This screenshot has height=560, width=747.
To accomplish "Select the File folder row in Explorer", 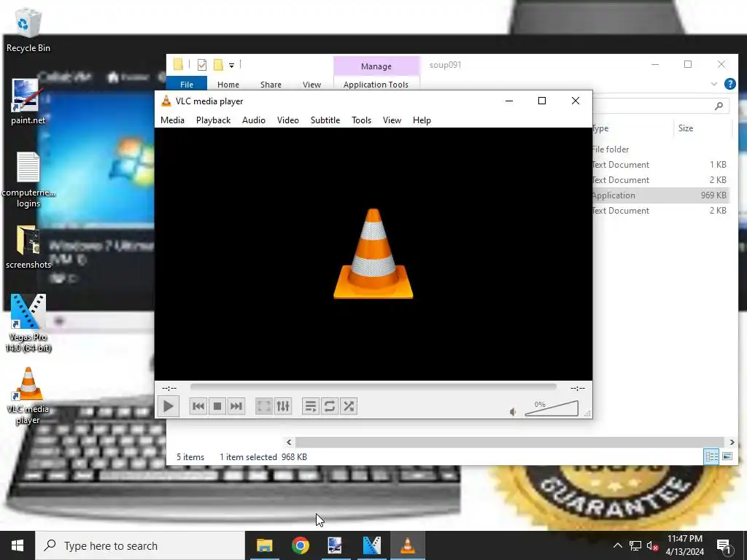I will coord(660,149).
